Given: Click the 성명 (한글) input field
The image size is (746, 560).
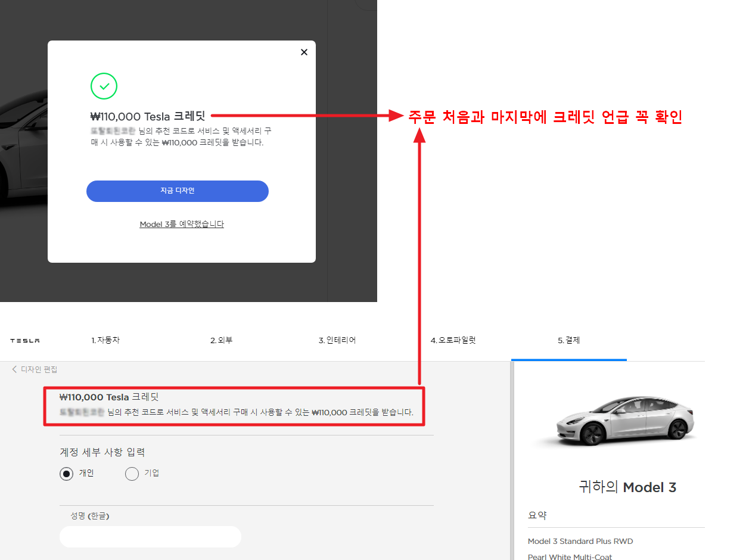Looking at the screenshot, I should (x=150, y=536).
